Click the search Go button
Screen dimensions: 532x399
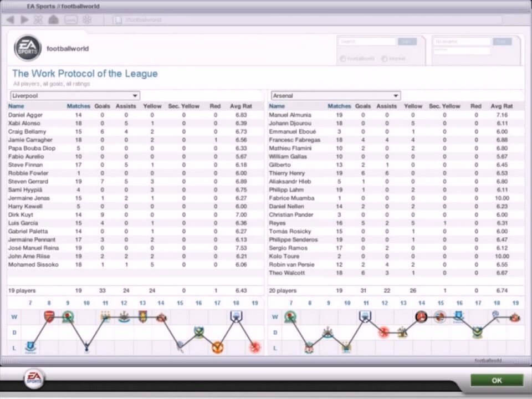407,42
